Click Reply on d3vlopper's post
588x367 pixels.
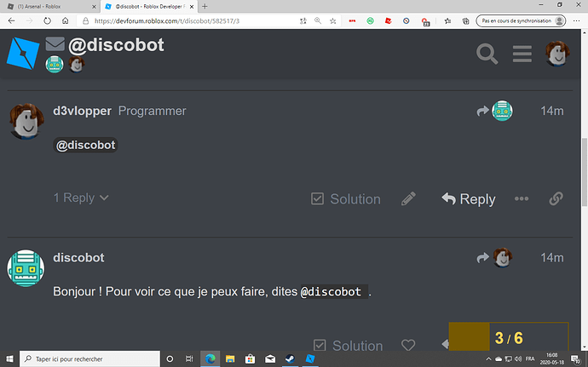coord(469,199)
